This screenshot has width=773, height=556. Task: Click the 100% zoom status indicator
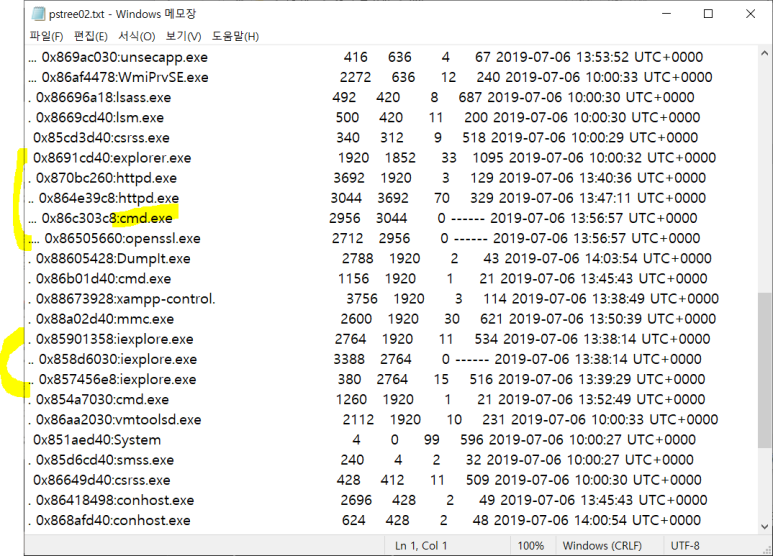[530, 546]
